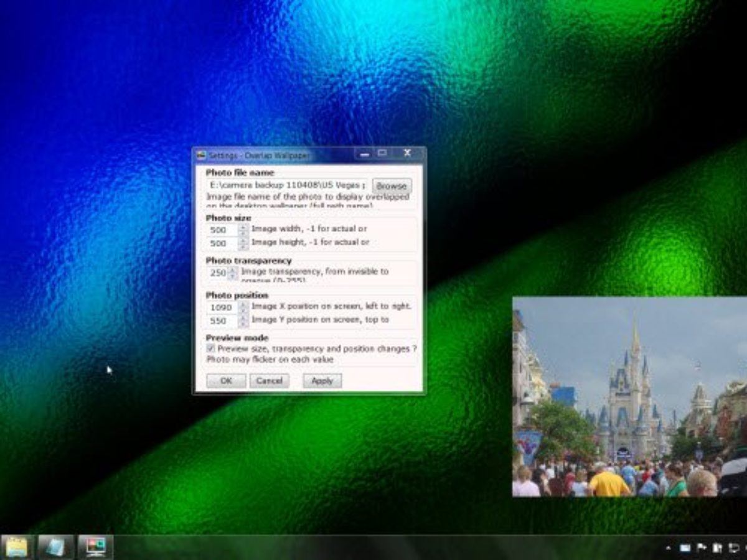Open the Action Center flag tray icon
The height and width of the screenshot is (560, 747).
point(702,548)
